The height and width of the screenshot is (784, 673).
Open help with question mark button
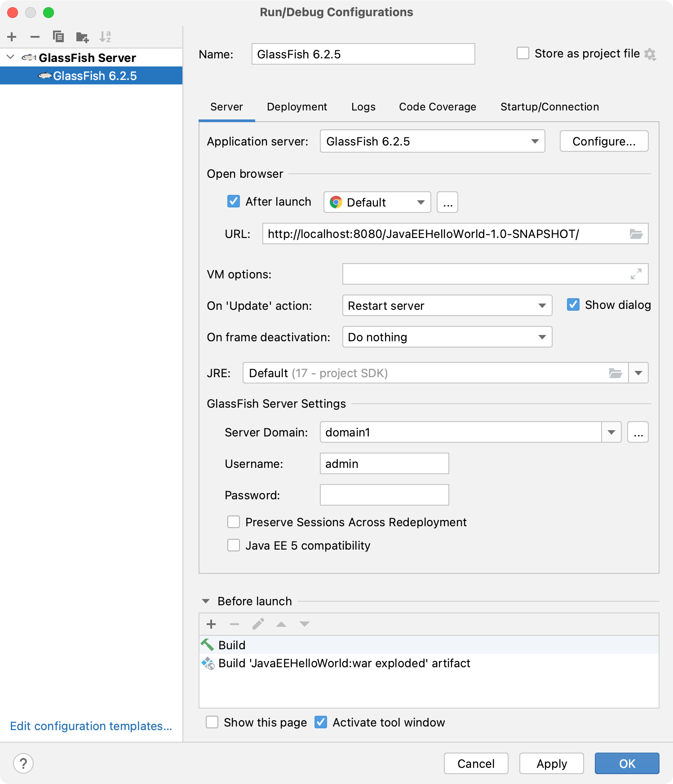(23, 763)
